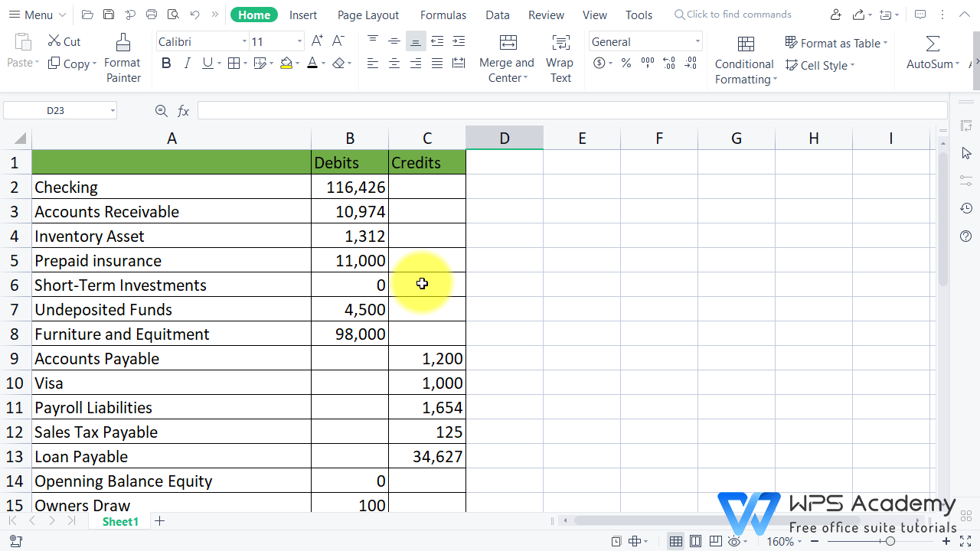Image resolution: width=980 pixels, height=551 pixels.
Task: Apply bold formatting to selection
Action: 166,63
